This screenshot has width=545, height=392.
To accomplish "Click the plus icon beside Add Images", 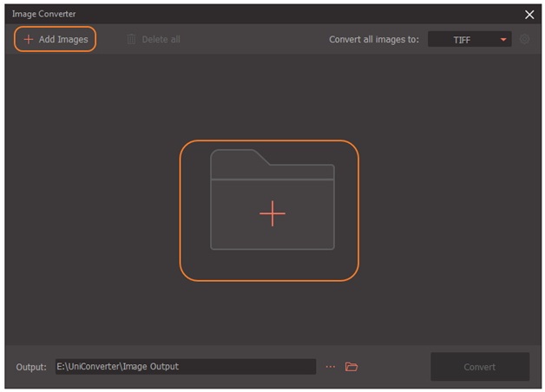I will click(28, 40).
